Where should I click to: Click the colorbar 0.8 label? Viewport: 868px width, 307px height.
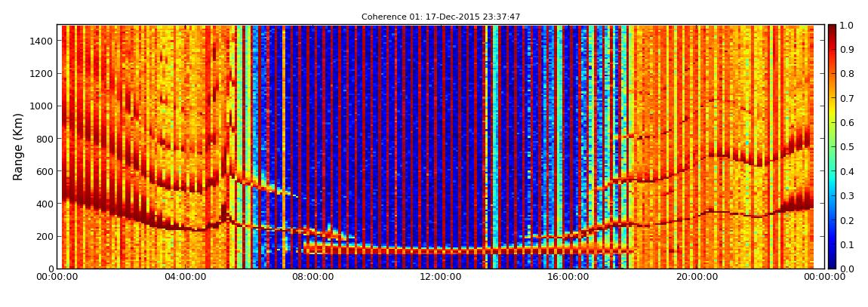[x=846, y=74]
